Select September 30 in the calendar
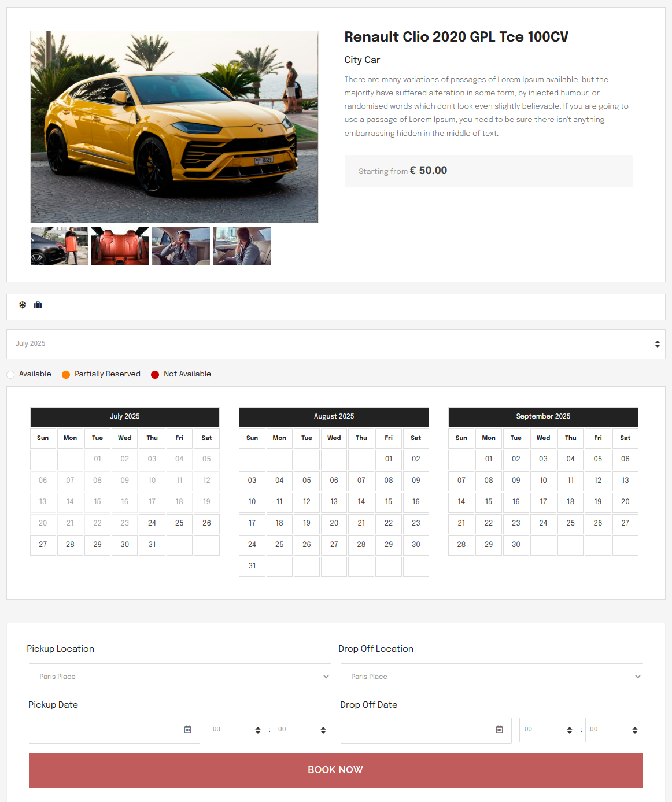 click(516, 545)
